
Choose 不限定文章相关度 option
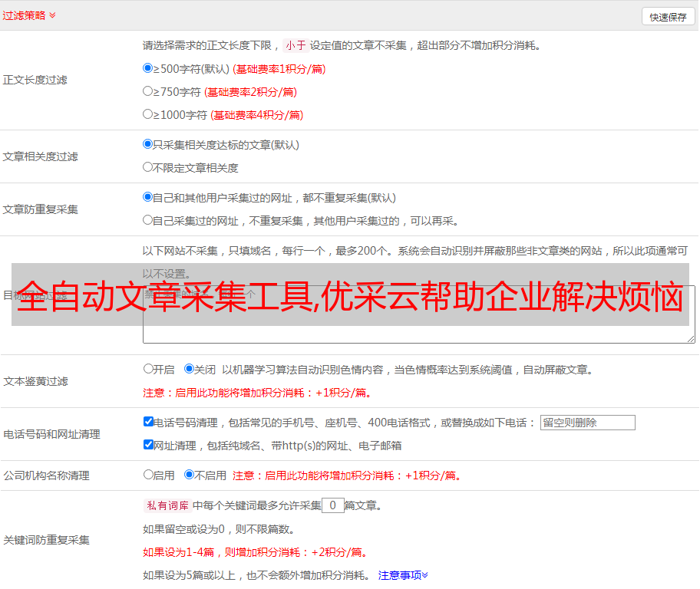(x=148, y=167)
